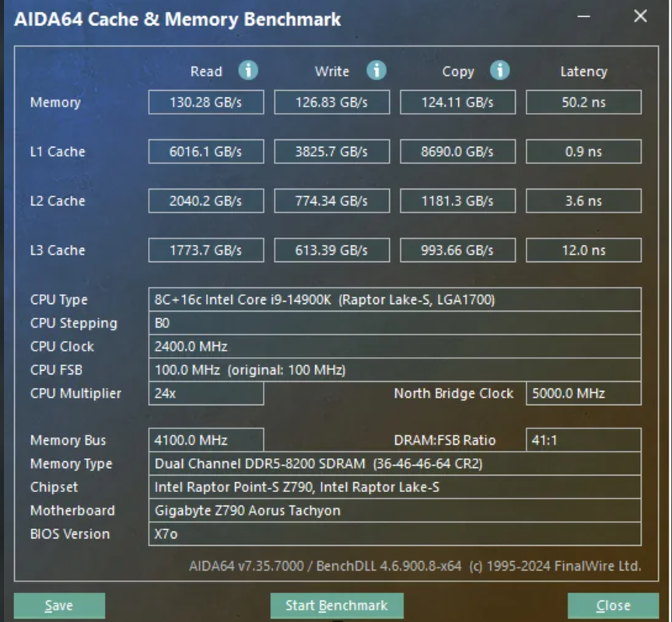Screen dimensions: 672x622
Task: Click Memory Bus 4100.0 MHz field
Action: [206, 440]
